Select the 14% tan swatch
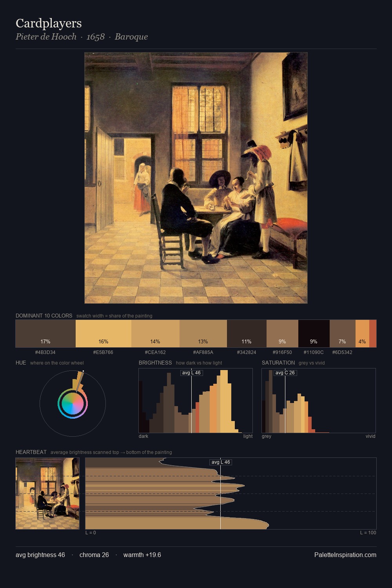The width and height of the screenshot is (392, 588). coord(155,334)
